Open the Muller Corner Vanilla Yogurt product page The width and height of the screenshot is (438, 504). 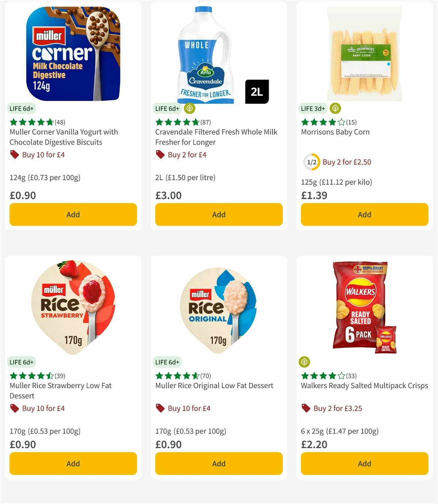pyautogui.click(x=64, y=137)
